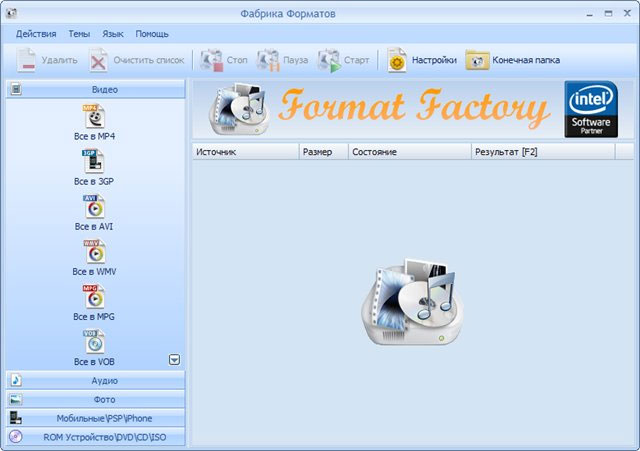
Task: Click the Все в AVI text
Action: click(x=94, y=227)
